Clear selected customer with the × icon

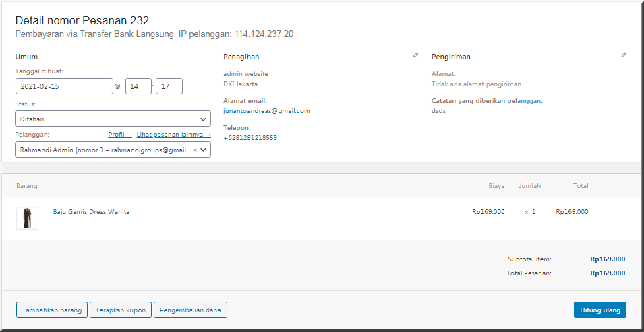(x=195, y=150)
